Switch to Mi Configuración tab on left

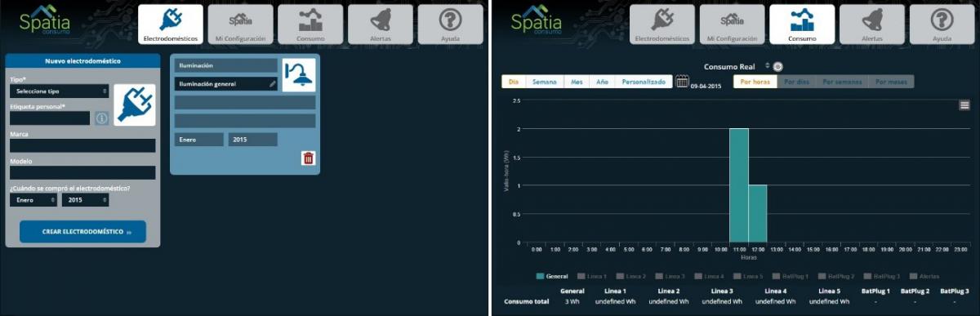[241, 24]
